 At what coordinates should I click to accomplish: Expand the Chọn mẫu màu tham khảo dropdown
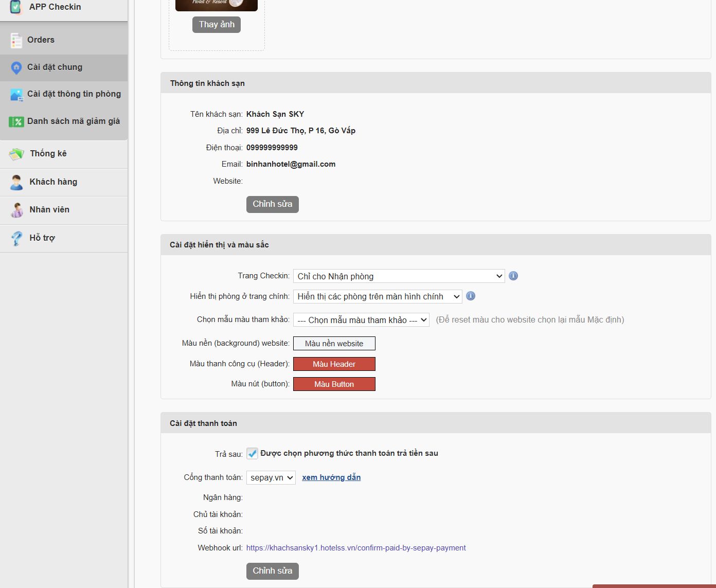[361, 320]
